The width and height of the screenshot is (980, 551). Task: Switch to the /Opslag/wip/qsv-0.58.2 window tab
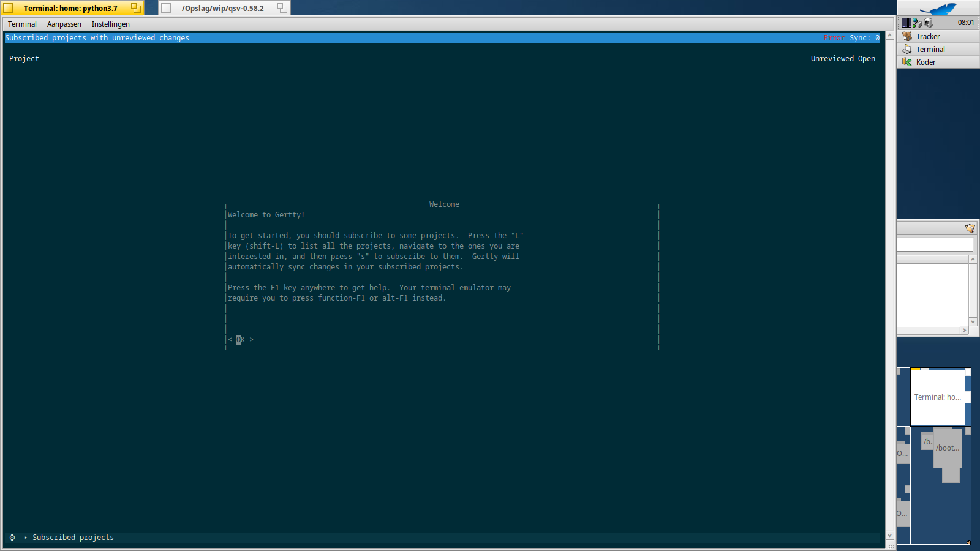point(223,8)
